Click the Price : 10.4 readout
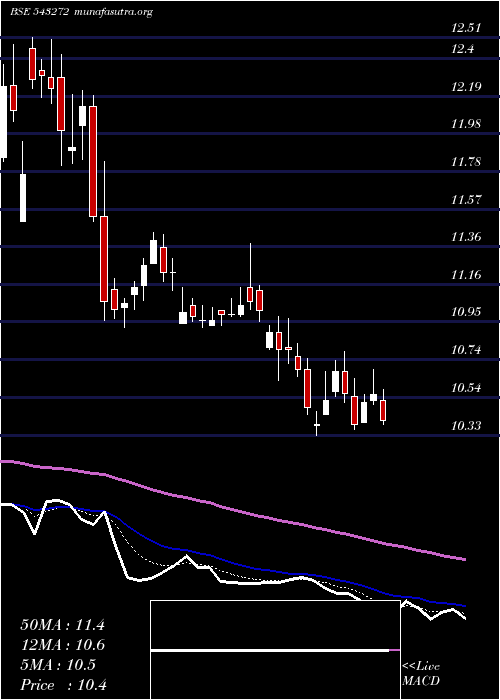 point(63,685)
